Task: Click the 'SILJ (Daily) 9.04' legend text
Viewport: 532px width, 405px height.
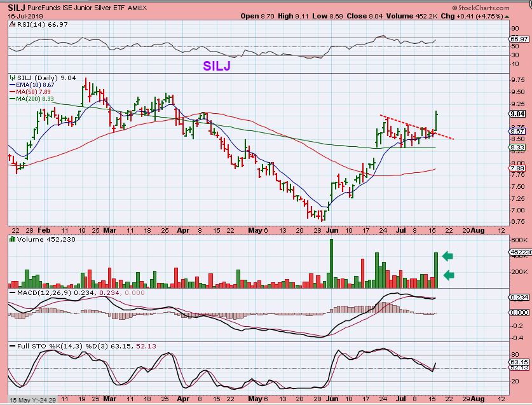Action: tap(46, 78)
